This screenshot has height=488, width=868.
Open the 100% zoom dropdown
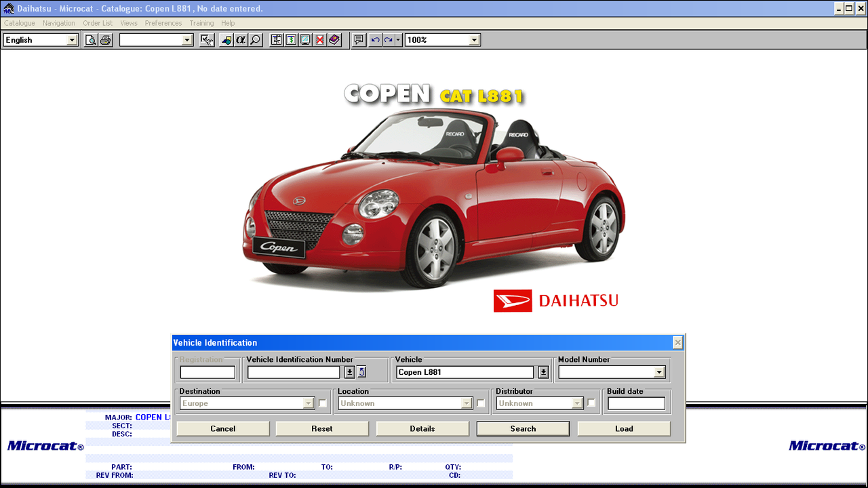[x=475, y=40]
